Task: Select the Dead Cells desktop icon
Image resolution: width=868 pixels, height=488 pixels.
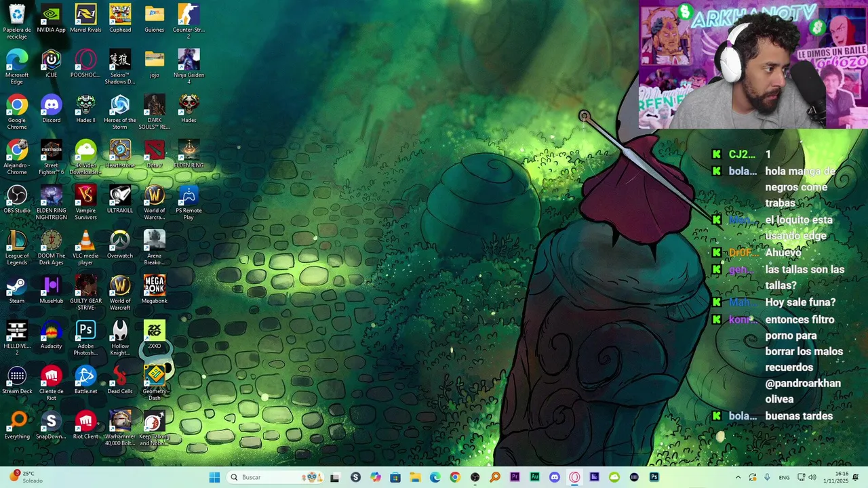Action: [x=120, y=380]
